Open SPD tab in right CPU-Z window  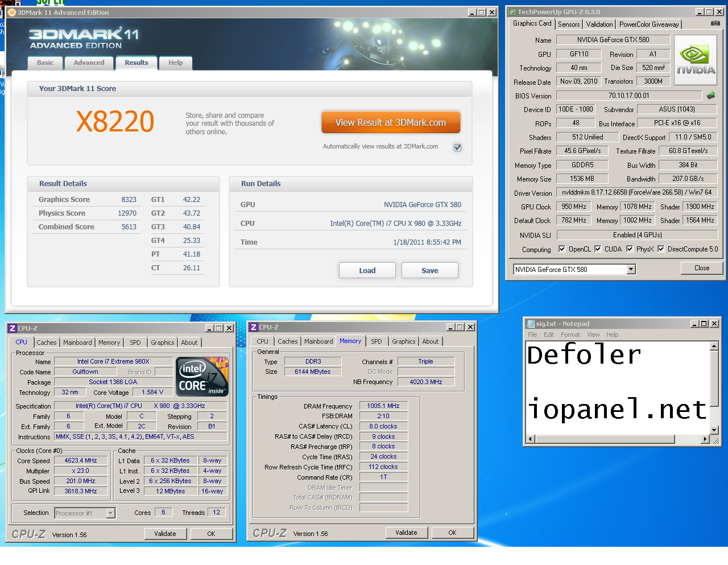click(x=377, y=341)
